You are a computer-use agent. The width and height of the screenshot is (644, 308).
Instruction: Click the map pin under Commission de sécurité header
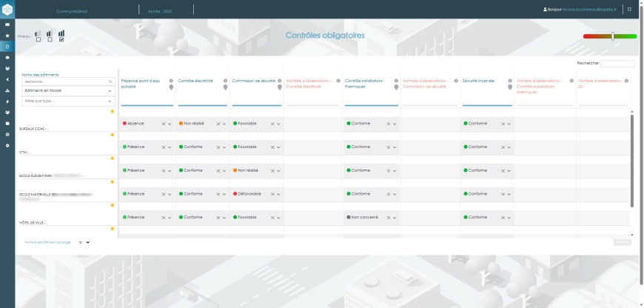pos(279,87)
